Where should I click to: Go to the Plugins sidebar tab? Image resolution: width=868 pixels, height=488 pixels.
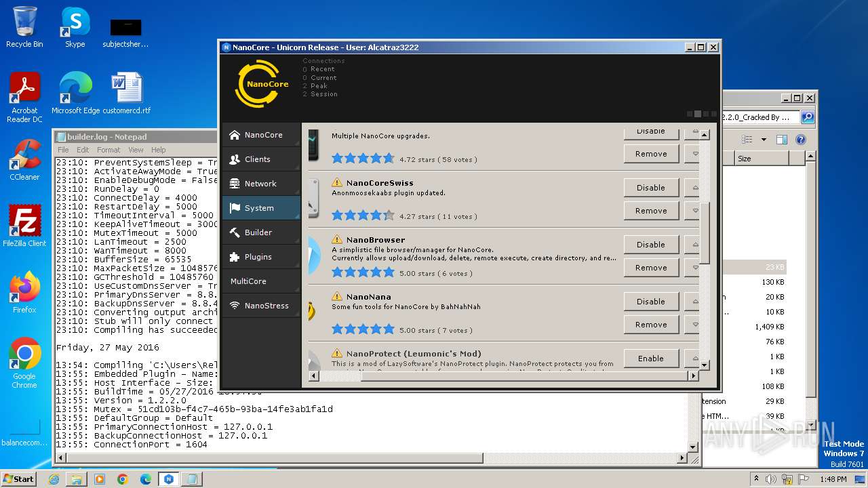[261, 257]
